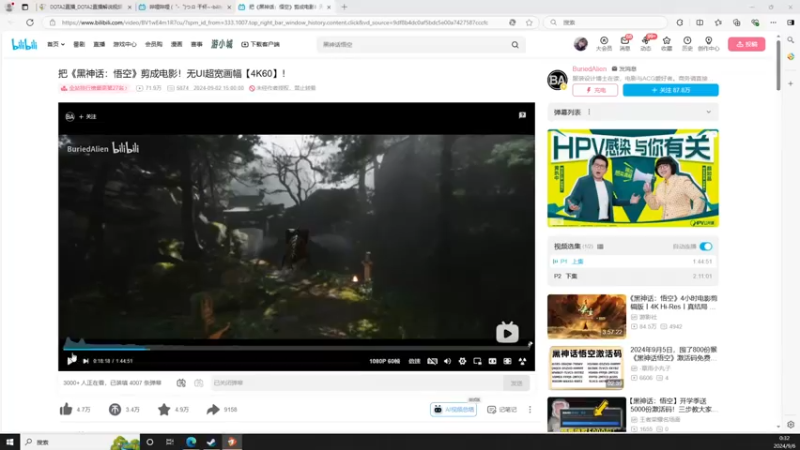The height and width of the screenshot is (450, 800).
Task: Click the 下载客户端 download link
Action: tap(260, 44)
